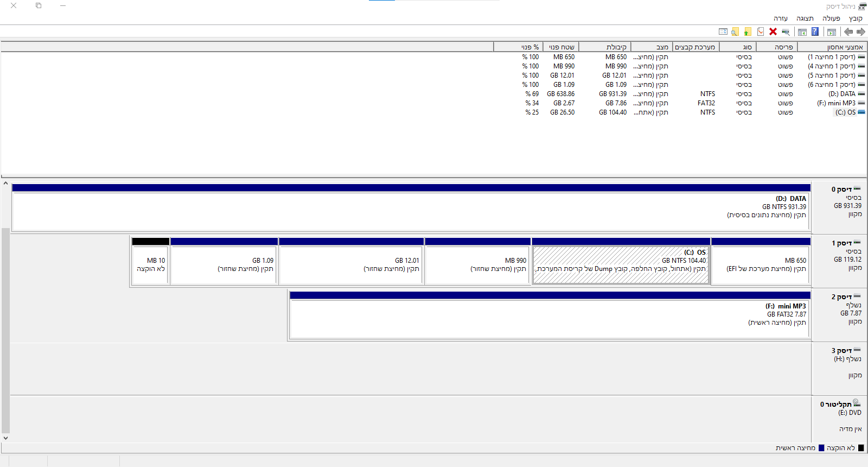This screenshot has width=868, height=467.
Task: Sort by the מצב column header
Action: tap(652, 47)
